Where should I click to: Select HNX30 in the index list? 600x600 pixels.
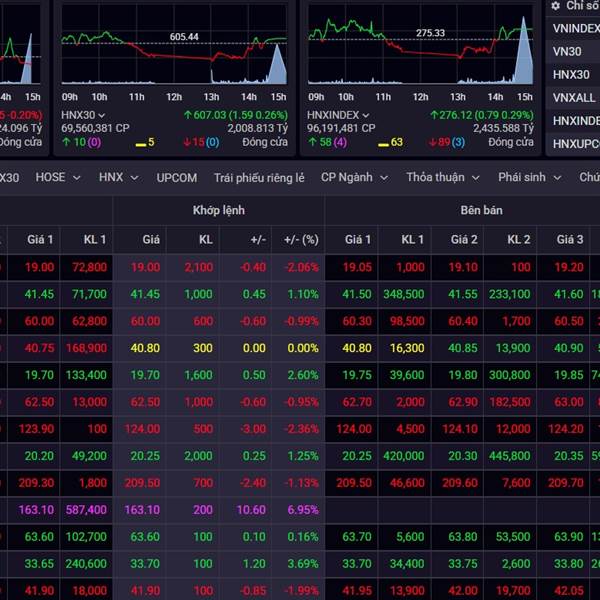(573, 74)
